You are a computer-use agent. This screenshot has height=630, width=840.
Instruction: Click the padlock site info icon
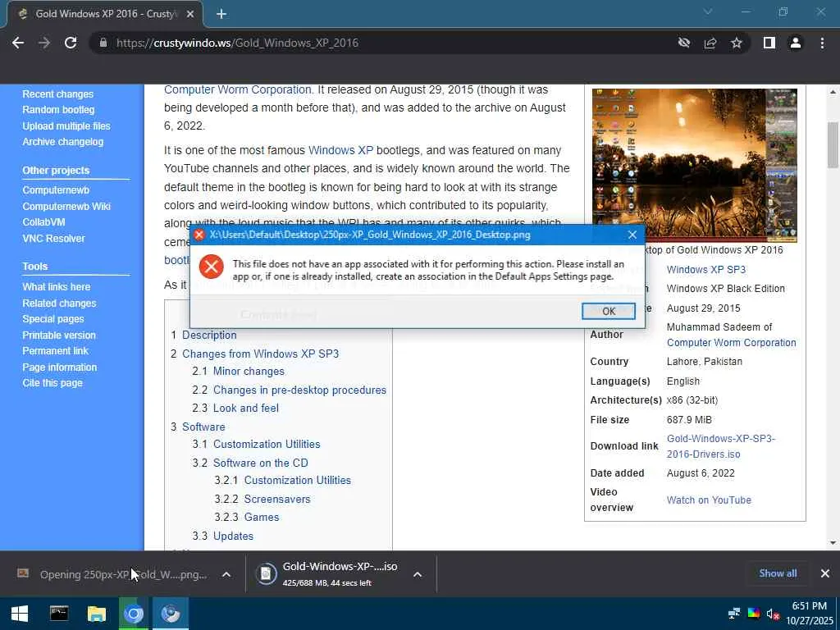point(103,43)
